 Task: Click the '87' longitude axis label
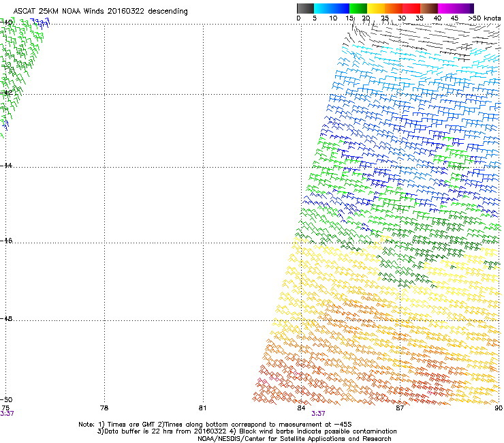pyautogui.click(x=400, y=408)
